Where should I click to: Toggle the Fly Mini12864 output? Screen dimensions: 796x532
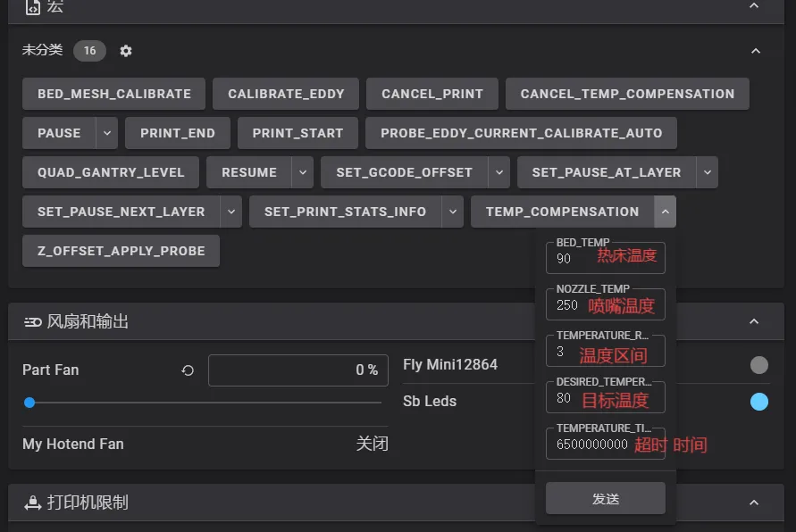tap(758, 364)
